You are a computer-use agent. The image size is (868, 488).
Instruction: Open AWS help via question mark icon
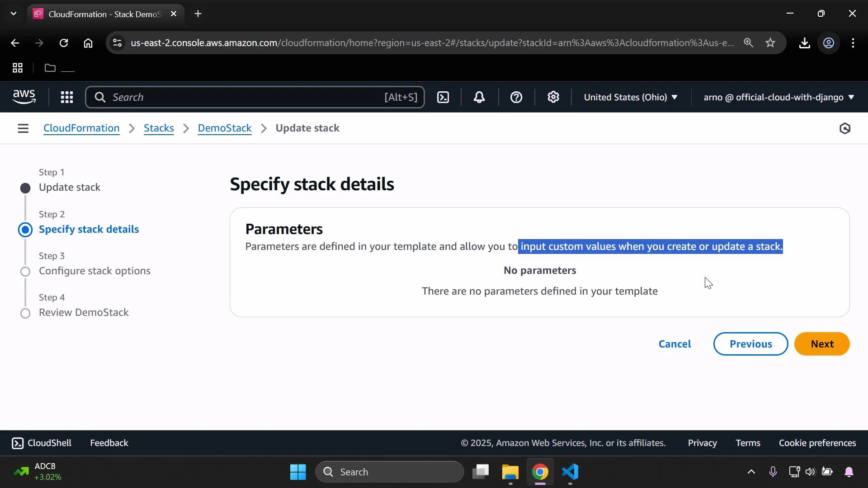coord(516,97)
